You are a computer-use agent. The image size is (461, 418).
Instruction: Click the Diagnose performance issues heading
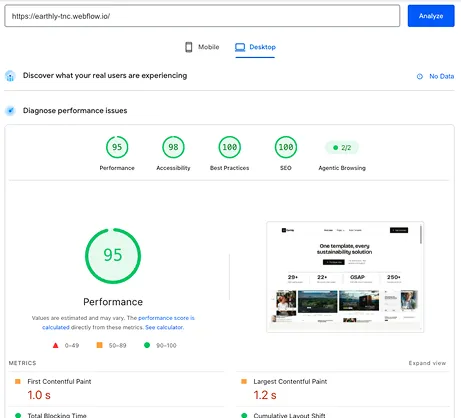(75, 111)
